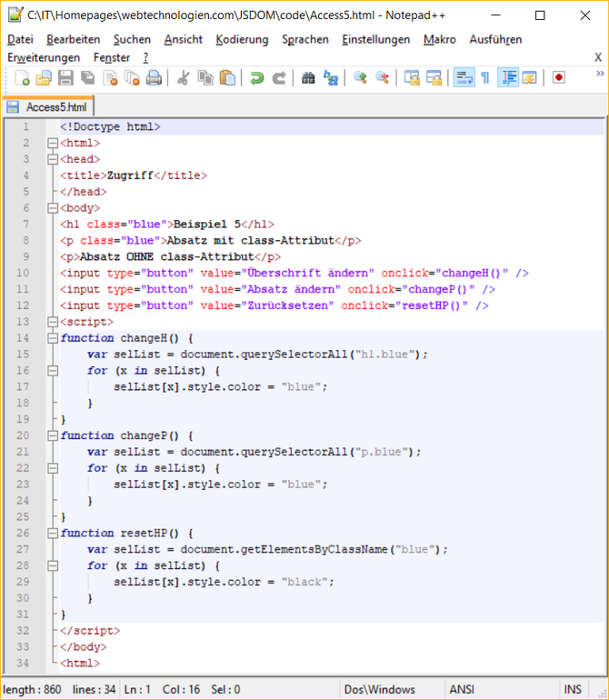Close document with X beside menu bar
The height and width of the screenshot is (700, 609).
click(x=598, y=57)
